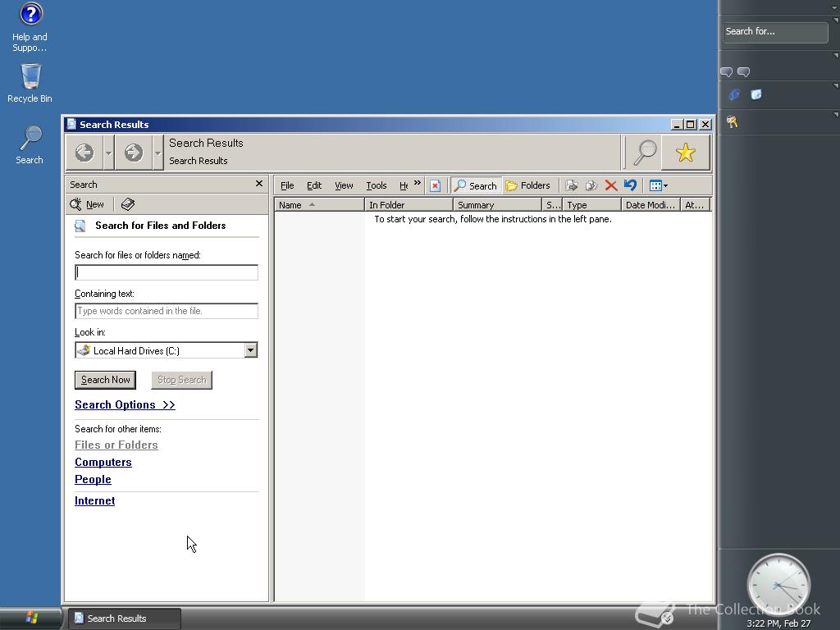The image size is (840, 630).
Task: Expand the quick launch tile menu arrow
Action: (x=836, y=85)
